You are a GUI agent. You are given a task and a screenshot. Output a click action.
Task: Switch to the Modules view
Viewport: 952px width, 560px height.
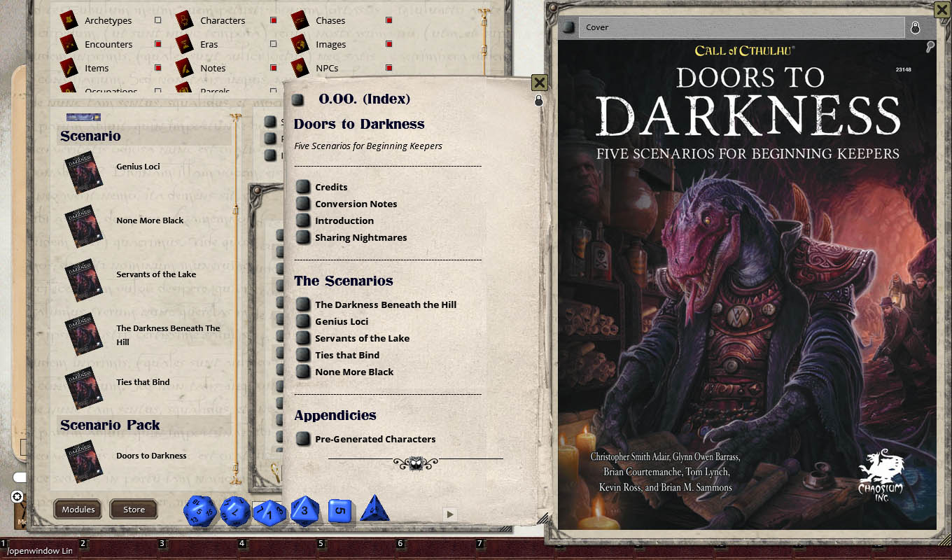tap(77, 509)
